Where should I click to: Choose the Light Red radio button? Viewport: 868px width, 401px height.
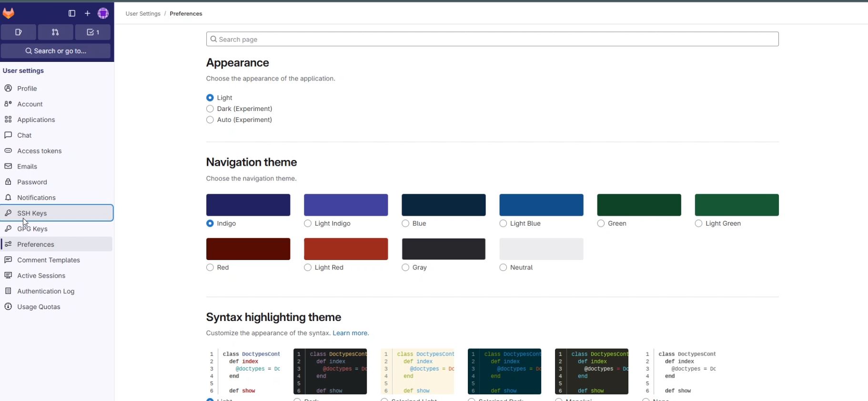[x=308, y=267]
